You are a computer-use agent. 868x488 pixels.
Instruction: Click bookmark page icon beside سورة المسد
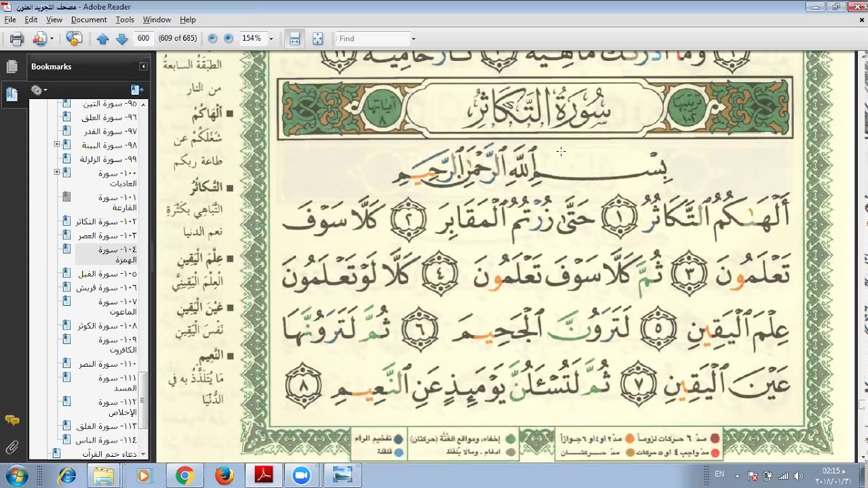pyautogui.click(x=66, y=378)
